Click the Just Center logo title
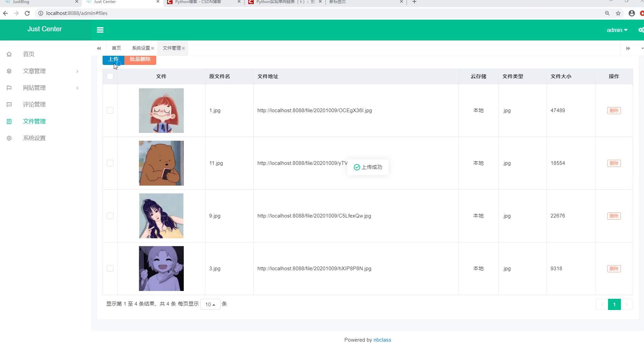Screen dimensions: 644x344 tap(44, 29)
